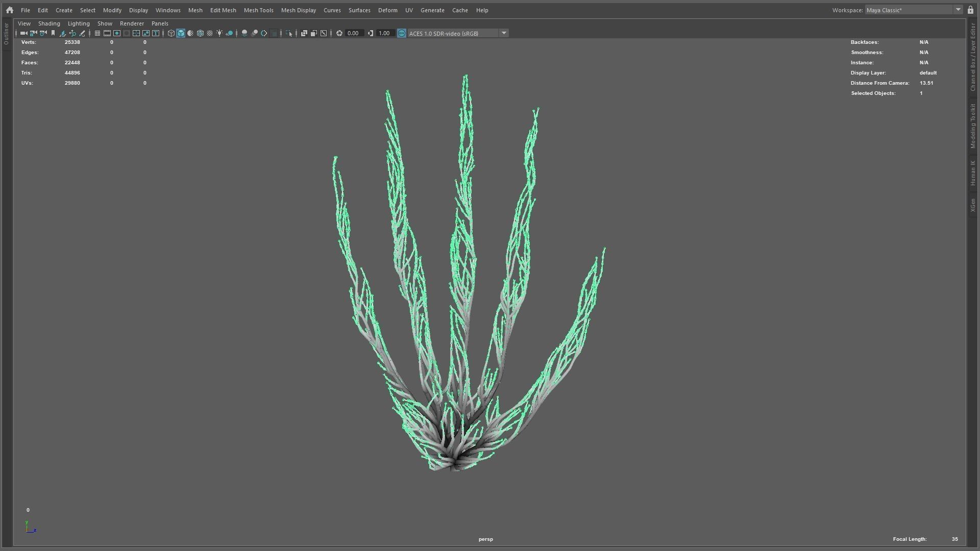Screen dimensions: 980x551
Task: Select the Grease Pencil tool icon
Action: 82,33
